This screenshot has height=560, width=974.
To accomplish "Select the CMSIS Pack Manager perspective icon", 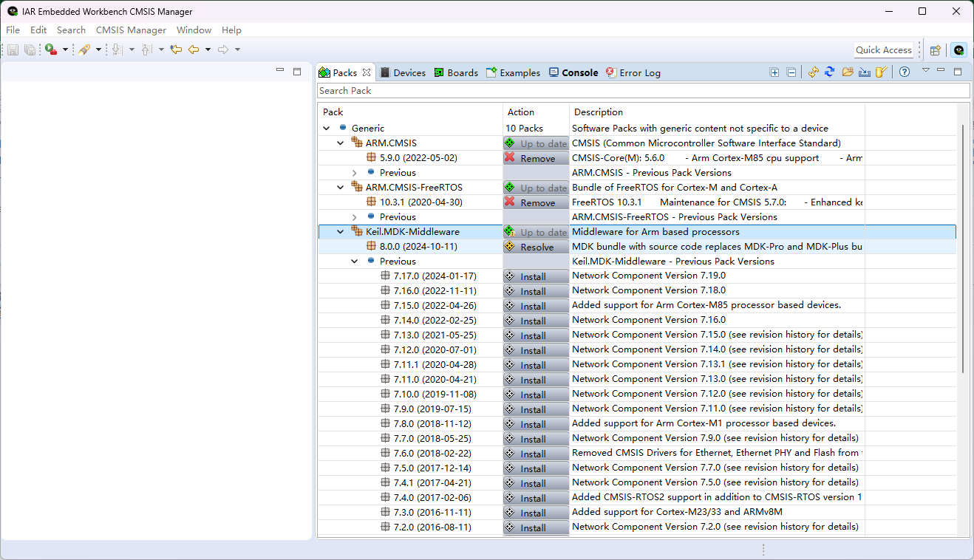I will click(958, 50).
